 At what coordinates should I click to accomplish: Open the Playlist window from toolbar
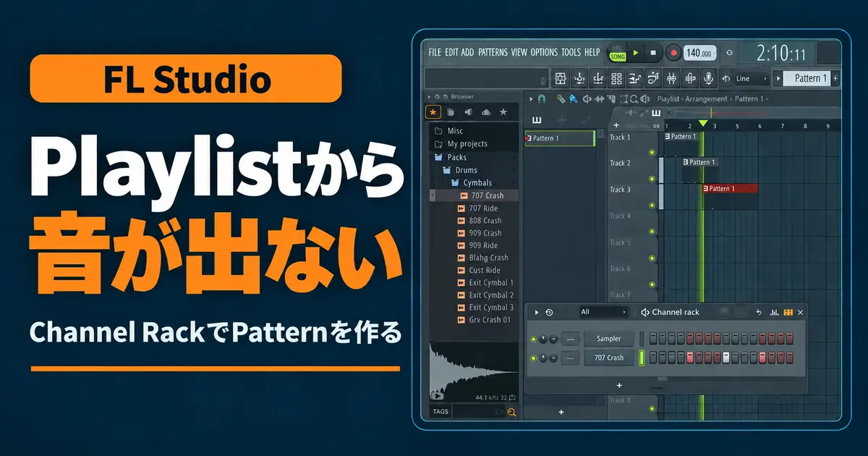[562, 78]
